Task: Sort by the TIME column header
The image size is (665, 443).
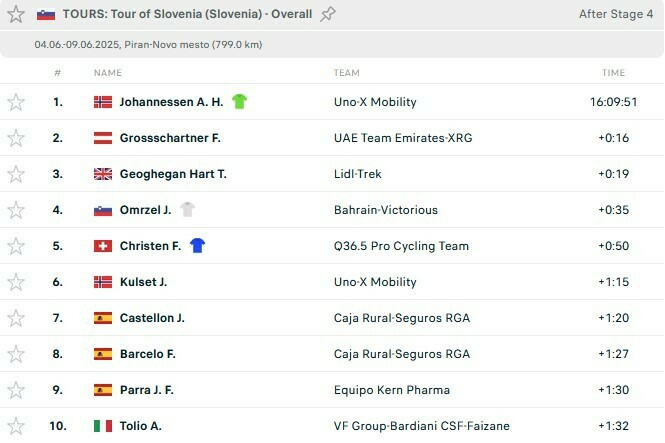Action: 613,73
